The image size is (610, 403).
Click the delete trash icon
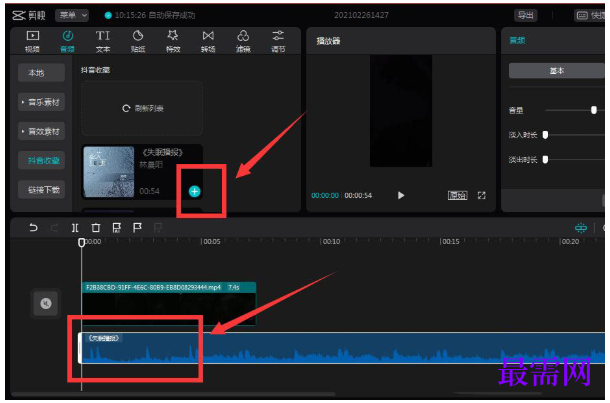96,228
